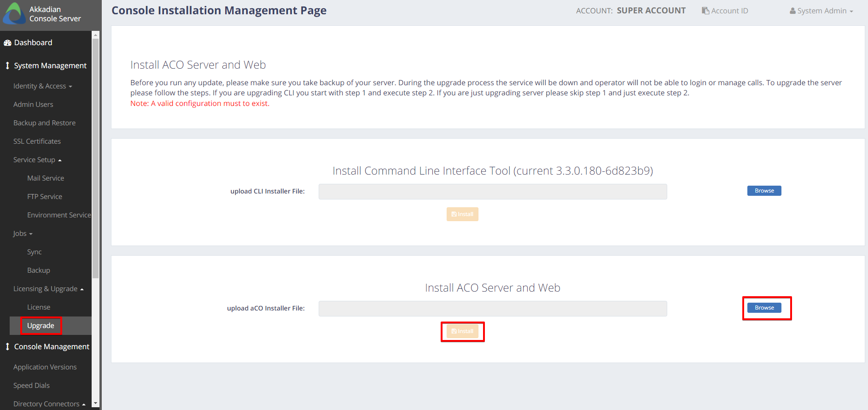The width and height of the screenshot is (868, 410).
Task: Browse for the CLI installer file
Action: pos(764,191)
